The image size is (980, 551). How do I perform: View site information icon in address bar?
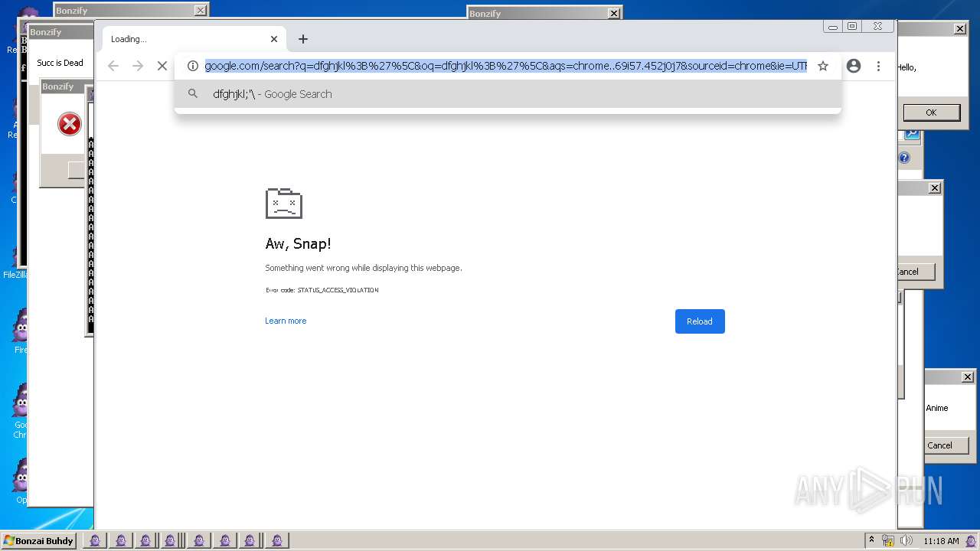coord(193,66)
